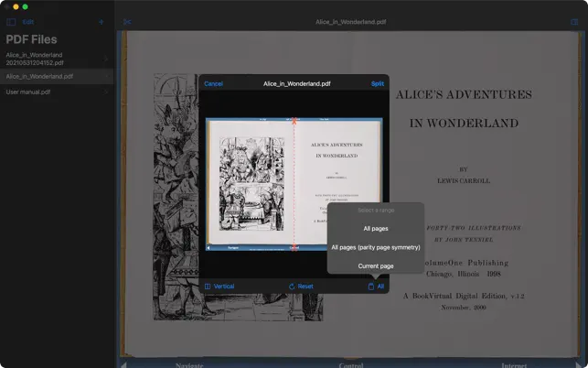Cancel the split dialog
The height and width of the screenshot is (368, 588).
(x=213, y=83)
